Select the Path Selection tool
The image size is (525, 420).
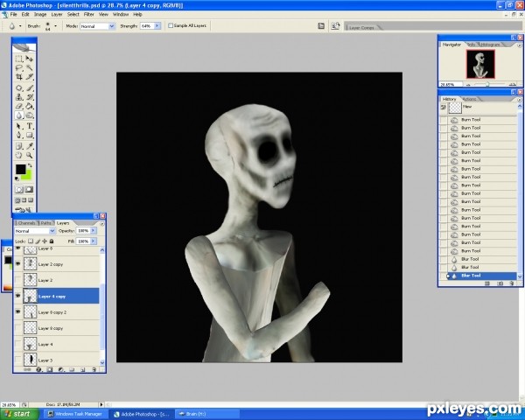pyautogui.click(x=19, y=126)
